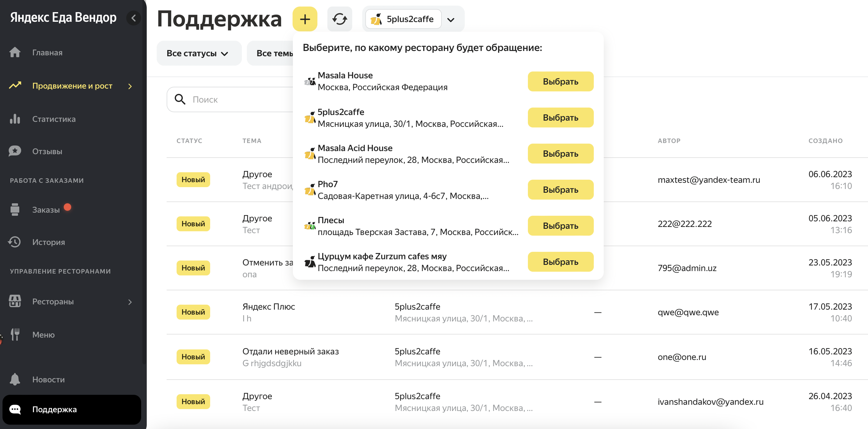Open Главная home page icon
Screen dimensions: 868x429
click(x=15, y=52)
